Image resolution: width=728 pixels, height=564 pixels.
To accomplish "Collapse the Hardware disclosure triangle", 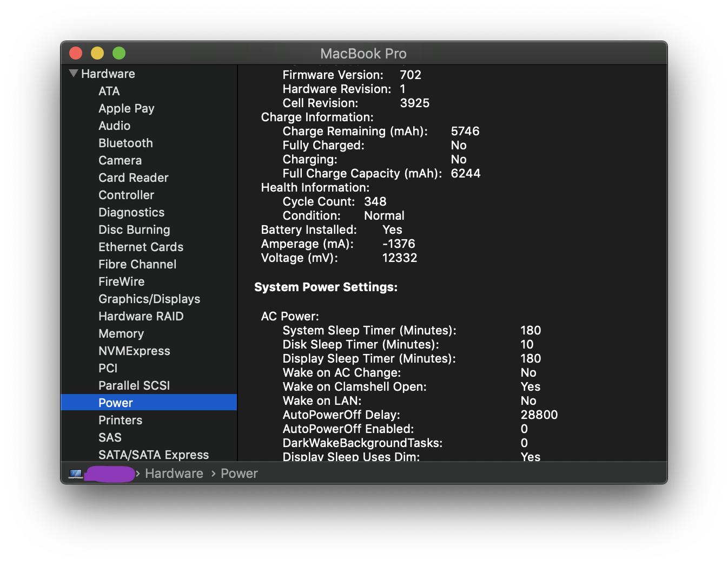I will pyautogui.click(x=74, y=74).
